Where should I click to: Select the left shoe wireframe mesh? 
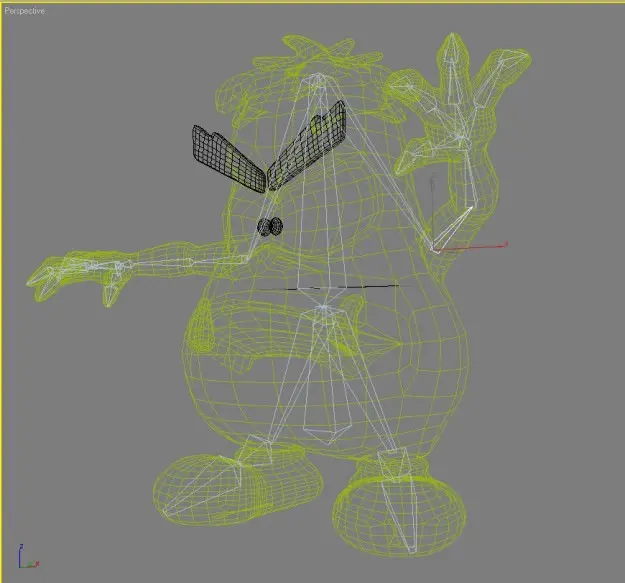238,489
